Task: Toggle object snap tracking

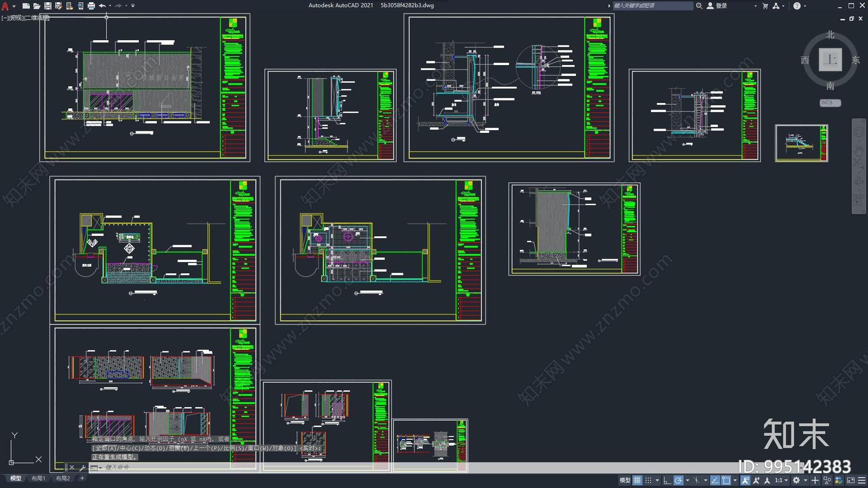Action: (715, 480)
